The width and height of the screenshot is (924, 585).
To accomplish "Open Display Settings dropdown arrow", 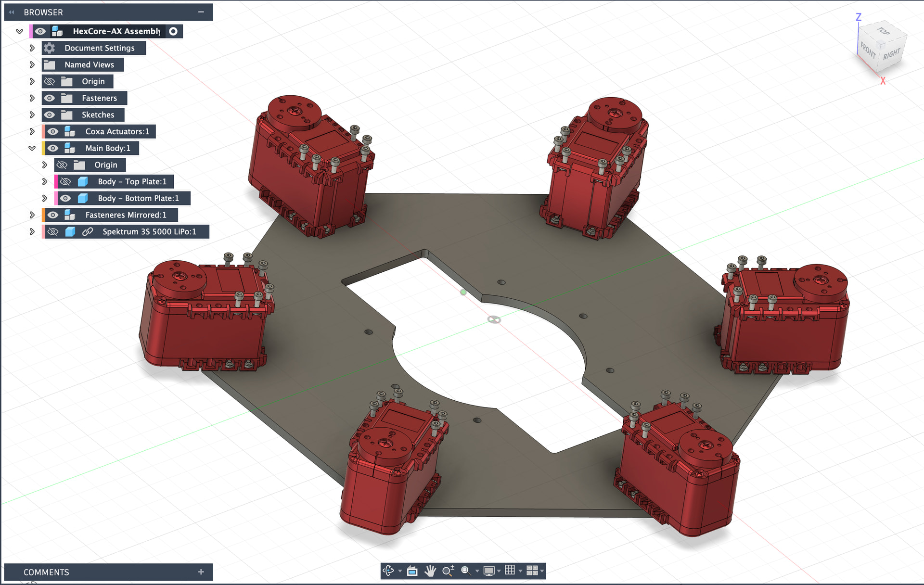I will click(x=499, y=571).
